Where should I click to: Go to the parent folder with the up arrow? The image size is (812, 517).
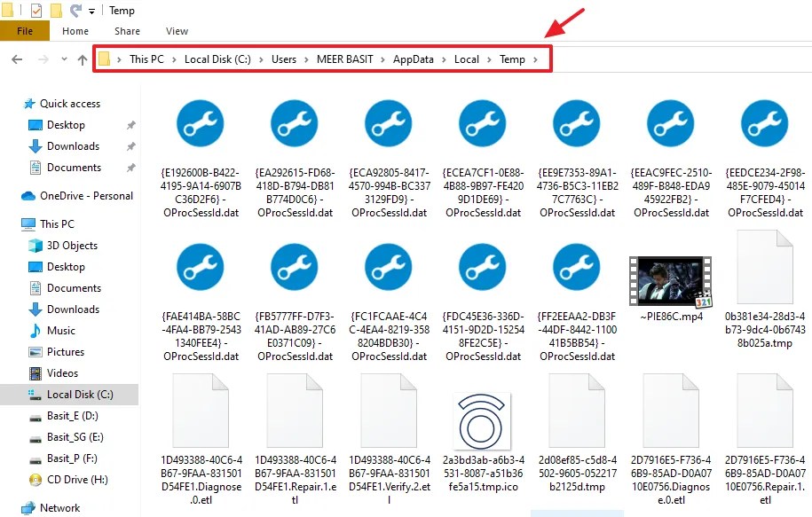click(84, 59)
